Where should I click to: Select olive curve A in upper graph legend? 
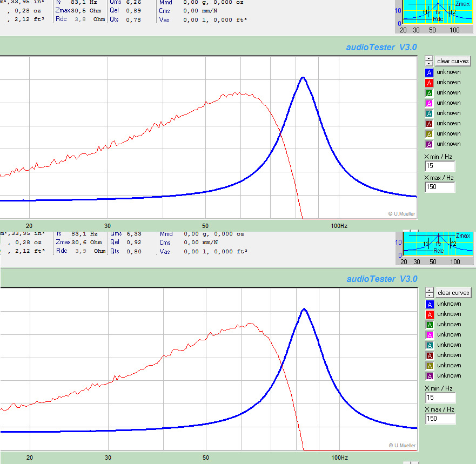pos(429,134)
